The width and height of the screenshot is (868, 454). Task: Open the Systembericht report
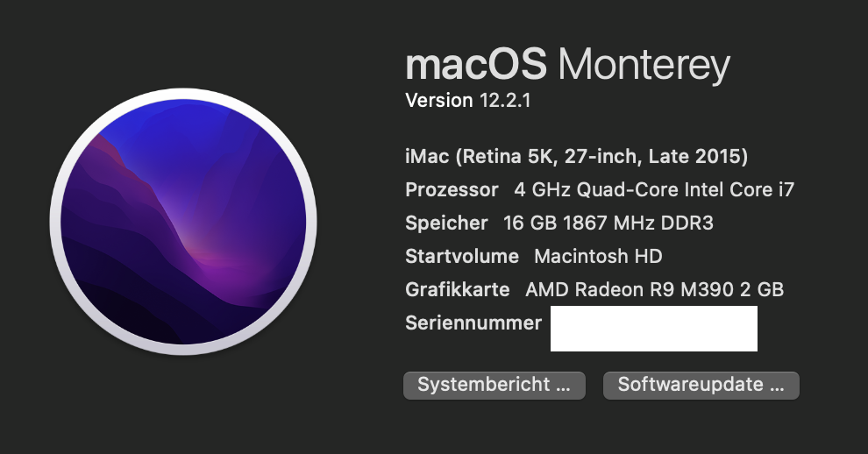point(494,385)
